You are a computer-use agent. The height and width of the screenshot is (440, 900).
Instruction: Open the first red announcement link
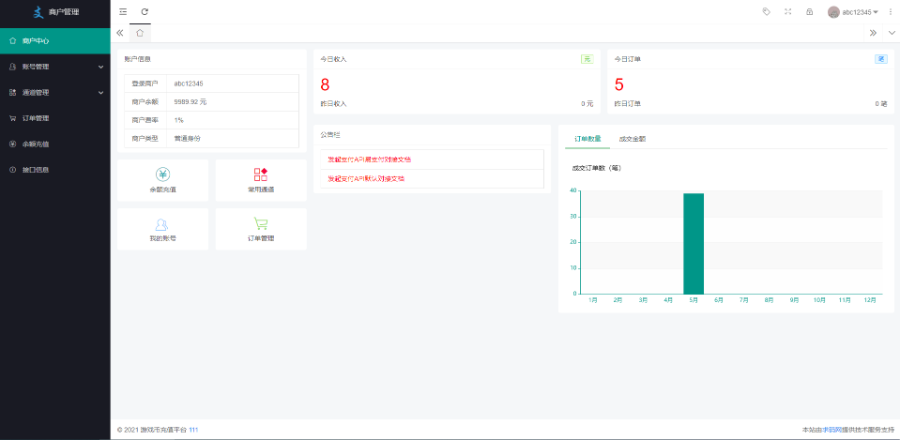[369, 159]
